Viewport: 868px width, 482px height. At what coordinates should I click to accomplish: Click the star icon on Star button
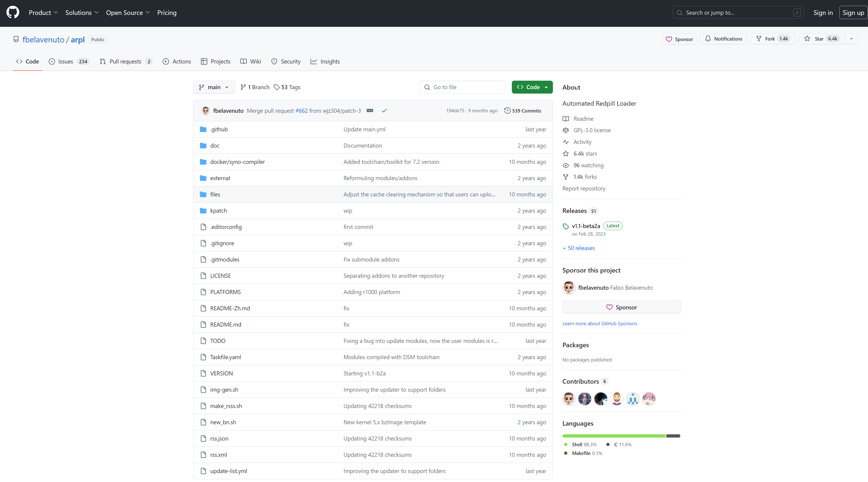tap(807, 39)
